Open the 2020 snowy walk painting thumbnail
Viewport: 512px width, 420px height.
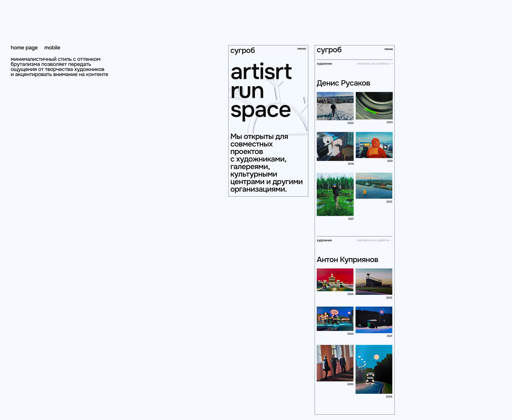pyautogui.click(x=335, y=106)
